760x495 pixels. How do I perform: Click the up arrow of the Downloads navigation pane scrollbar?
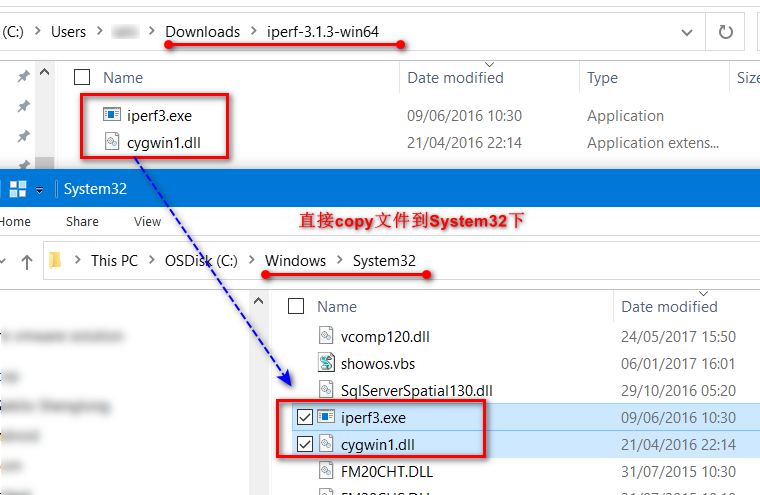(x=45, y=73)
